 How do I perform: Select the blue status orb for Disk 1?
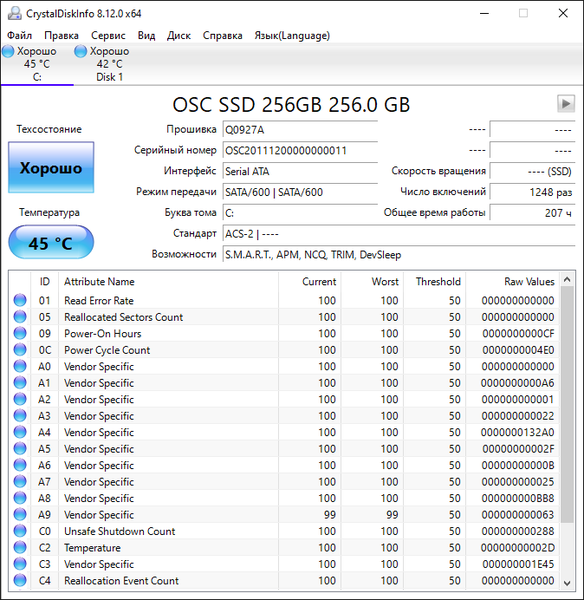click(x=80, y=51)
